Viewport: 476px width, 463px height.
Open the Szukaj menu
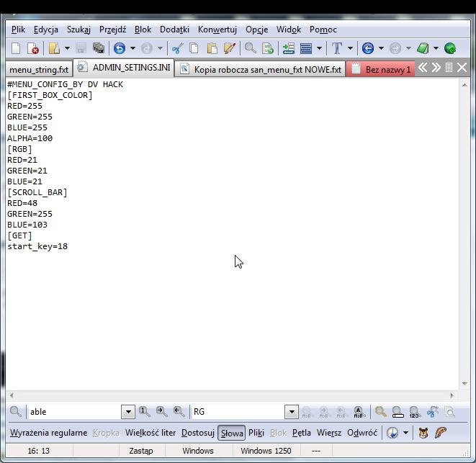78,30
